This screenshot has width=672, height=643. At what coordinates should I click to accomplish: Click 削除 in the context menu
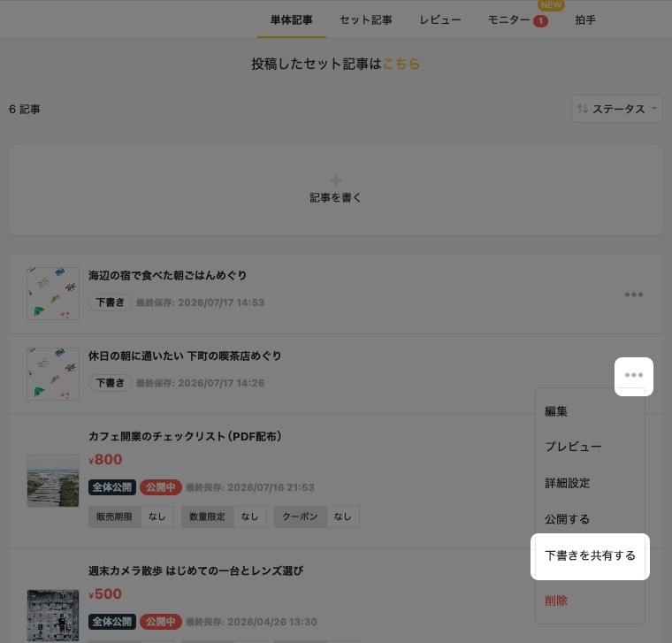[x=556, y=601]
